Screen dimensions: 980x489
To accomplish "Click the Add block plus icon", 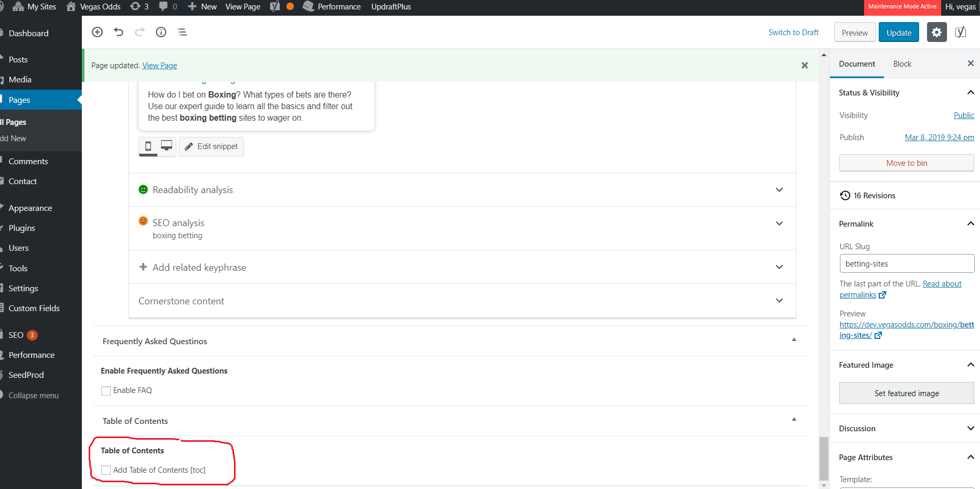I will click(x=97, y=32).
